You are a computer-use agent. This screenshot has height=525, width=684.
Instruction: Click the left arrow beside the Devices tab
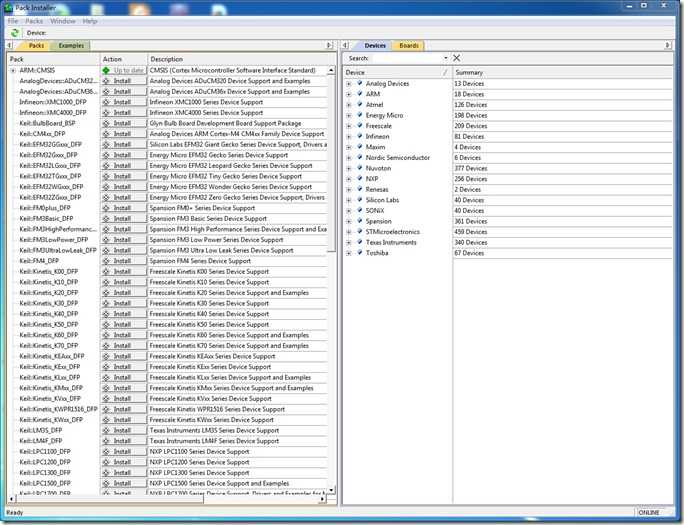coord(345,45)
